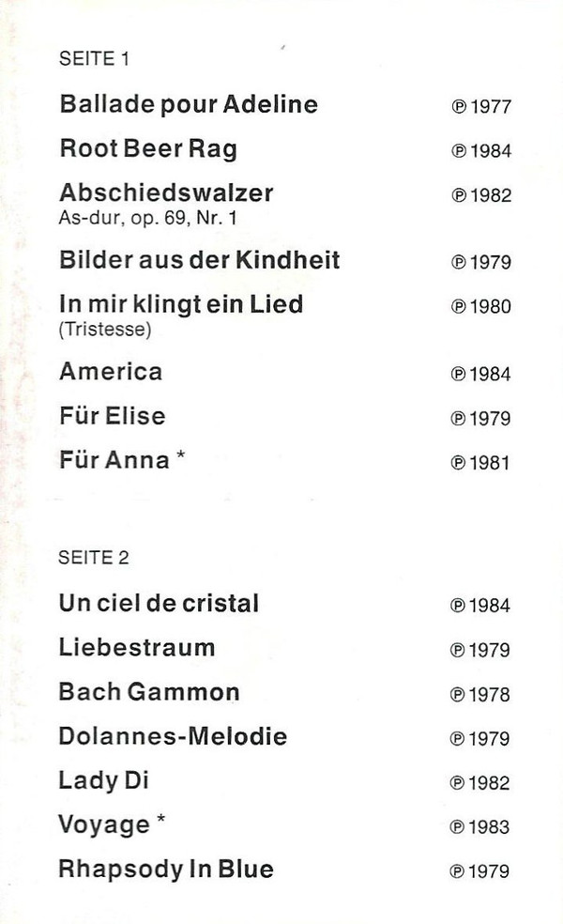Click the ℗ symbol on the Rhapsody In Blue row
This screenshot has width=563, height=924.
[458, 872]
